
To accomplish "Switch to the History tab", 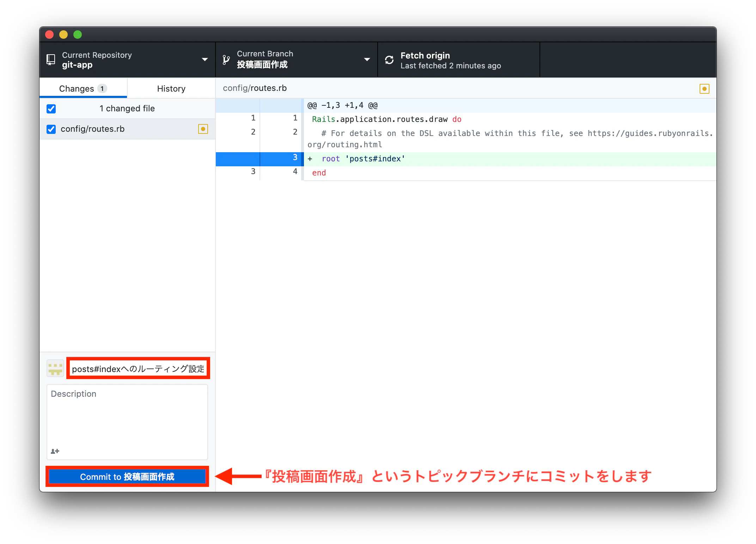I will pyautogui.click(x=171, y=88).
